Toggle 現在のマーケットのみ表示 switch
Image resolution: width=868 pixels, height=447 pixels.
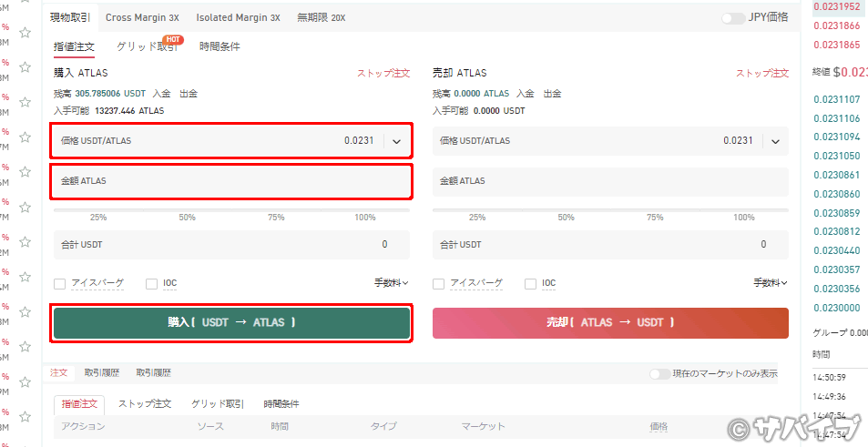tap(659, 373)
